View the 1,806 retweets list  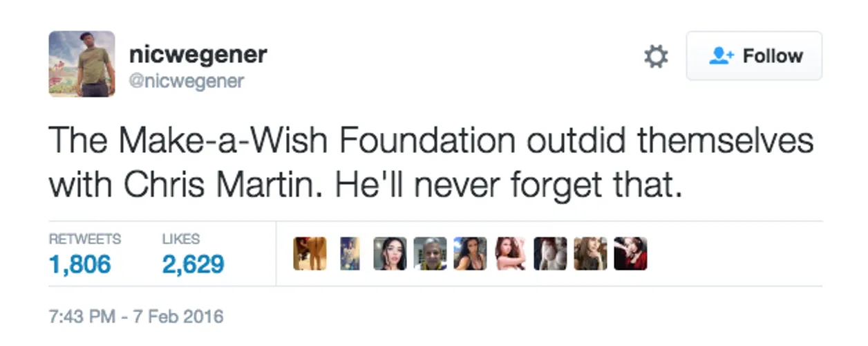79,264
